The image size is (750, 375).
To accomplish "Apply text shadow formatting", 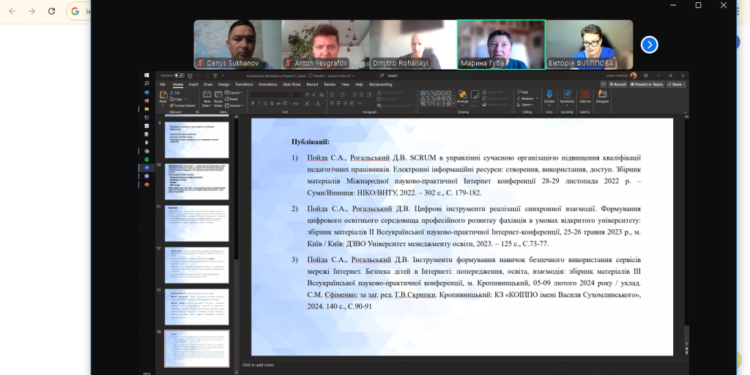I will [x=272, y=103].
